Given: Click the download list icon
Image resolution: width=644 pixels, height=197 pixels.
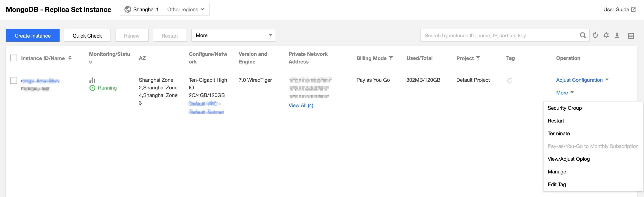Looking at the screenshot, I should point(617,35).
